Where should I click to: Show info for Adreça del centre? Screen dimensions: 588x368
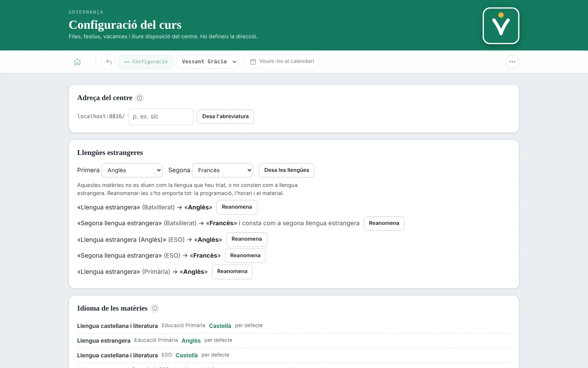140,98
